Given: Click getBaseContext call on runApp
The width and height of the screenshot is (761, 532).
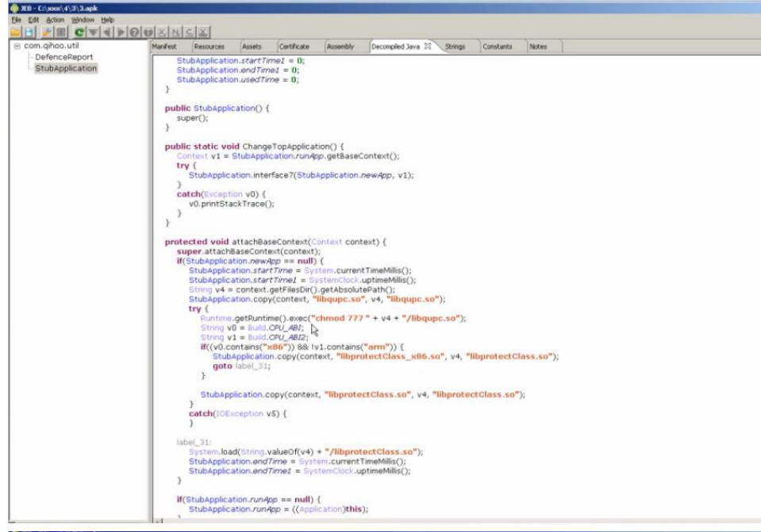Looking at the screenshot, I should 360,156.
